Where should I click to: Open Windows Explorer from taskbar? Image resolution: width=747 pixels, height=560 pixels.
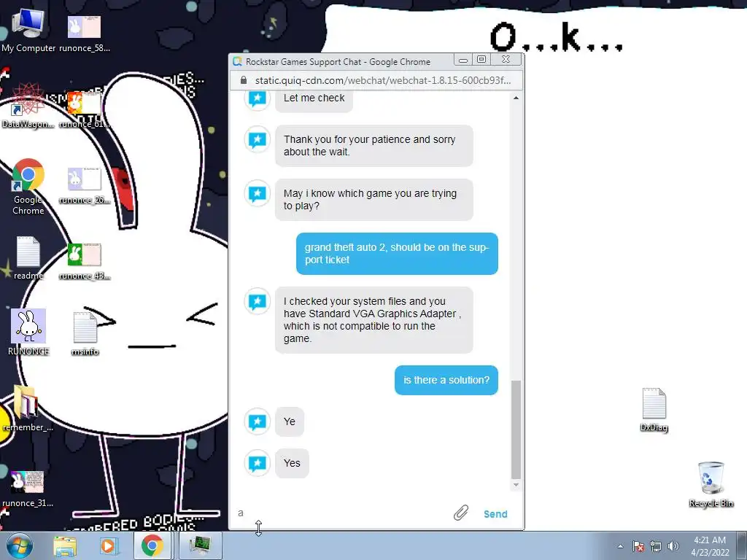[x=65, y=545]
